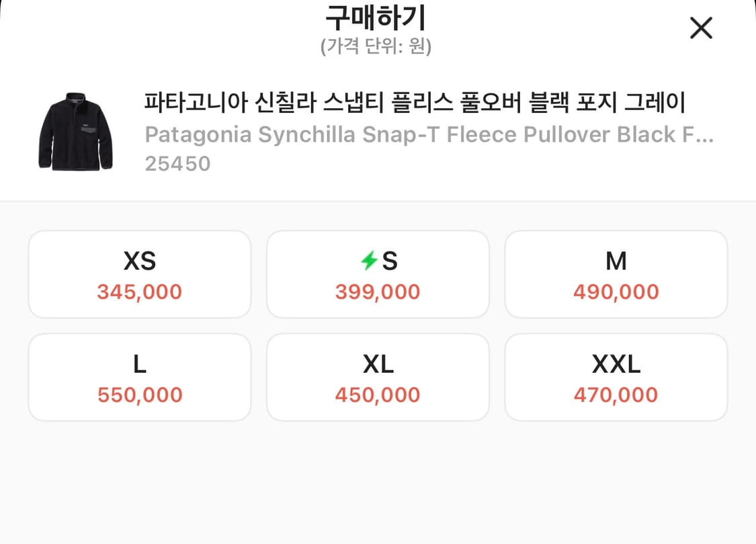Image resolution: width=756 pixels, height=544 pixels.
Task: Select size XXL priced 470,000
Action: (x=616, y=377)
